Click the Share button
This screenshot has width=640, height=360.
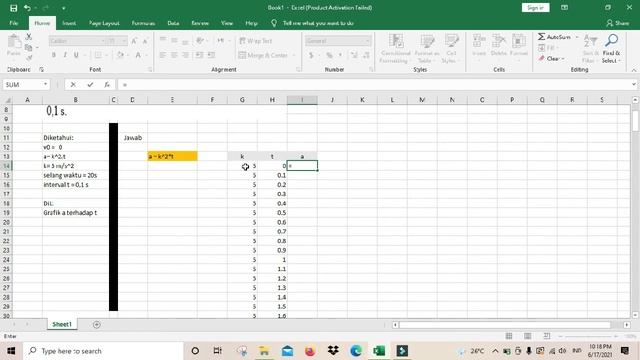[x=618, y=23]
